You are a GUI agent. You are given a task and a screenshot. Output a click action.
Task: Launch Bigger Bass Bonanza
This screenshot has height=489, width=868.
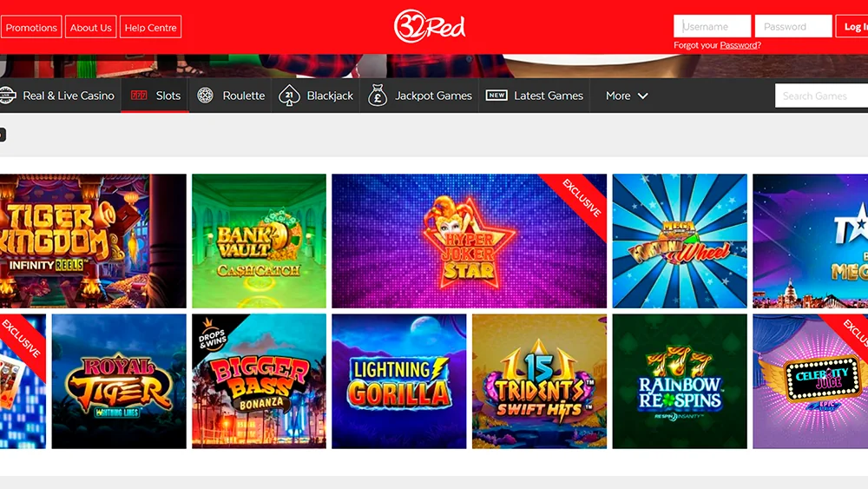pyautogui.click(x=259, y=381)
